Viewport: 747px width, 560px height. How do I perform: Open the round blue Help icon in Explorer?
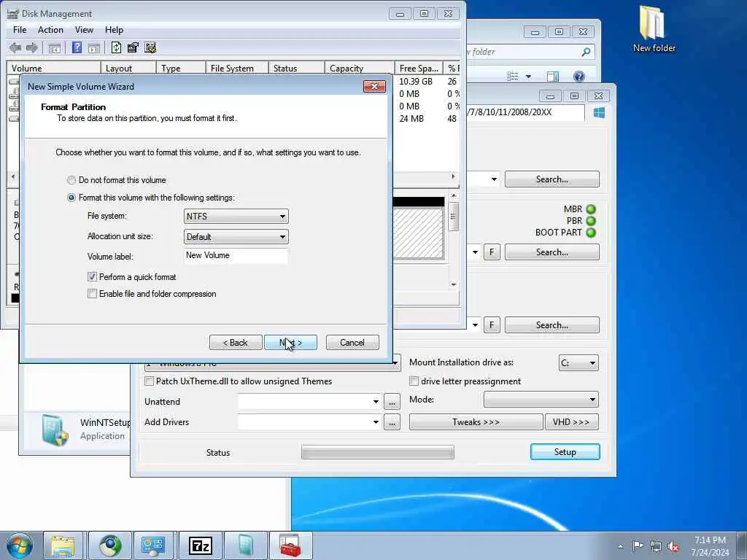pyautogui.click(x=578, y=76)
